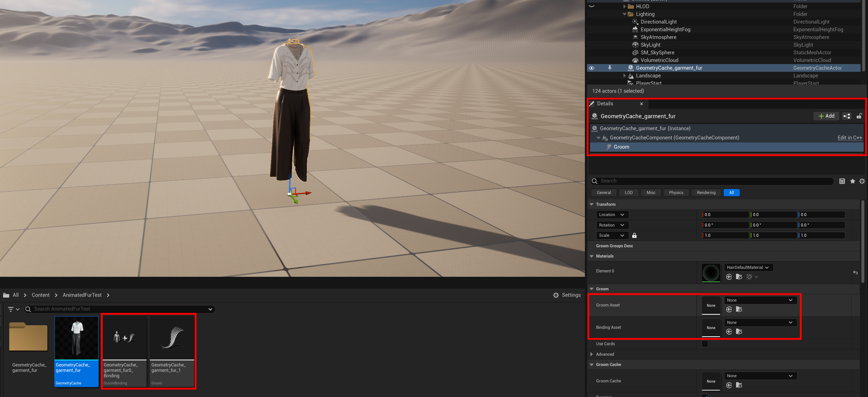Open the Scale type dropdown
The width and height of the screenshot is (868, 397).
[612, 236]
